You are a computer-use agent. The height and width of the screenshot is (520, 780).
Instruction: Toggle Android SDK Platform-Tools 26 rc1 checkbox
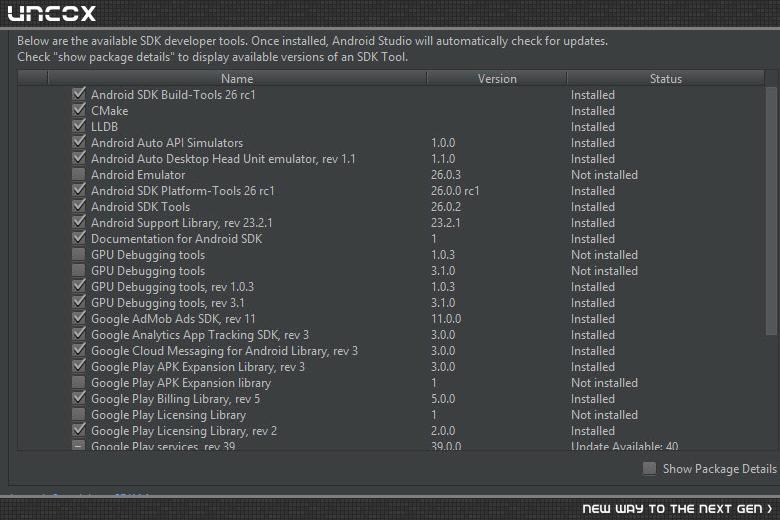pos(79,190)
